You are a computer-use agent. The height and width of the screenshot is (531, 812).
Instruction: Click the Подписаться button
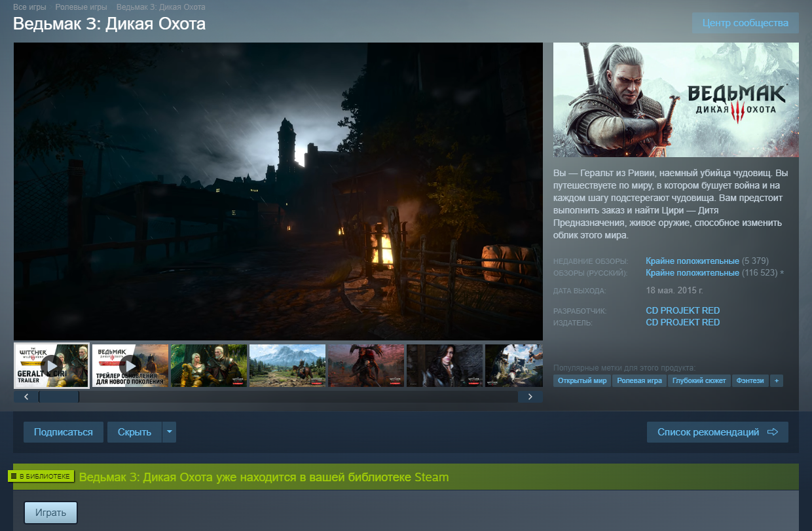pyautogui.click(x=64, y=432)
